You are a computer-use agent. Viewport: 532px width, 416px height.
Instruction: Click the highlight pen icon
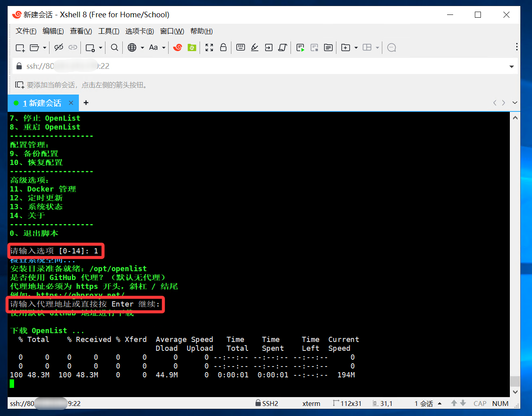pos(255,47)
